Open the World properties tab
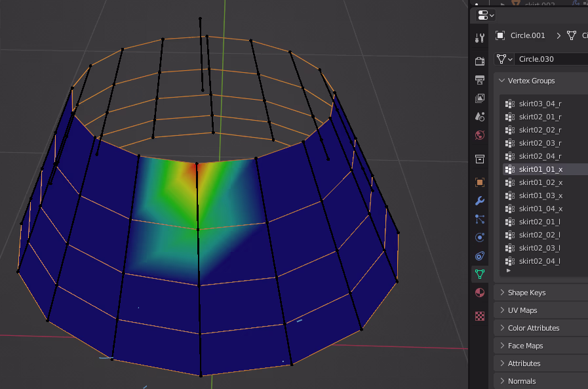The height and width of the screenshot is (389, 588). click(x=480, y=135)
